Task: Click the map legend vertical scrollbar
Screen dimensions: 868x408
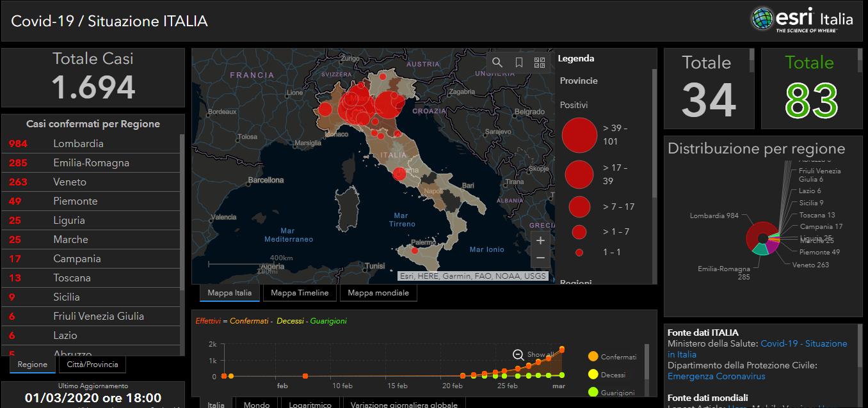Action: 654,133
